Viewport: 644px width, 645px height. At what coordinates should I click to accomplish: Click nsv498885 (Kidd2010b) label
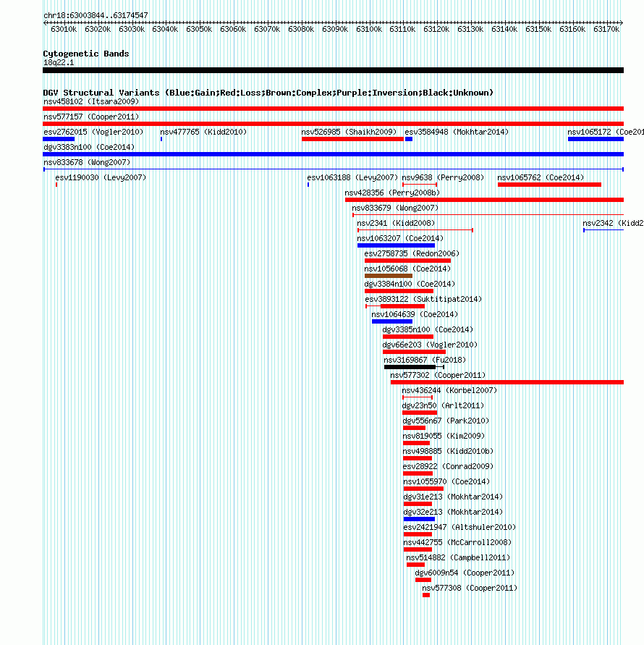448,452
